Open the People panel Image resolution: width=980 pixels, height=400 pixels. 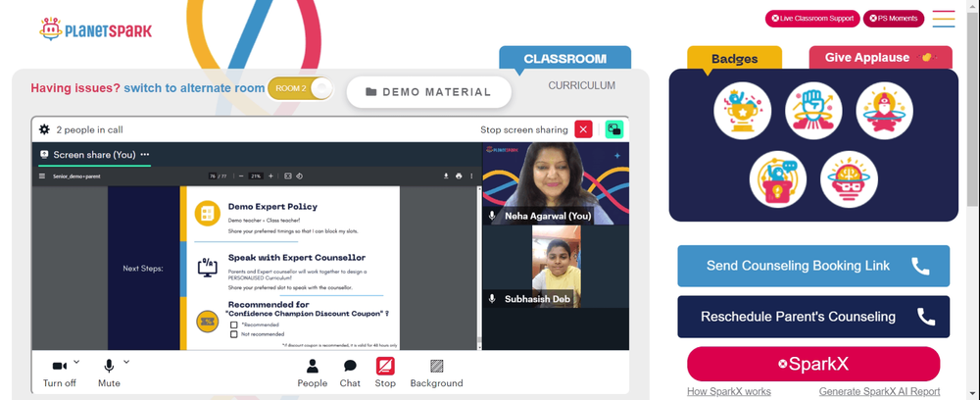click(x=313, y=374)
